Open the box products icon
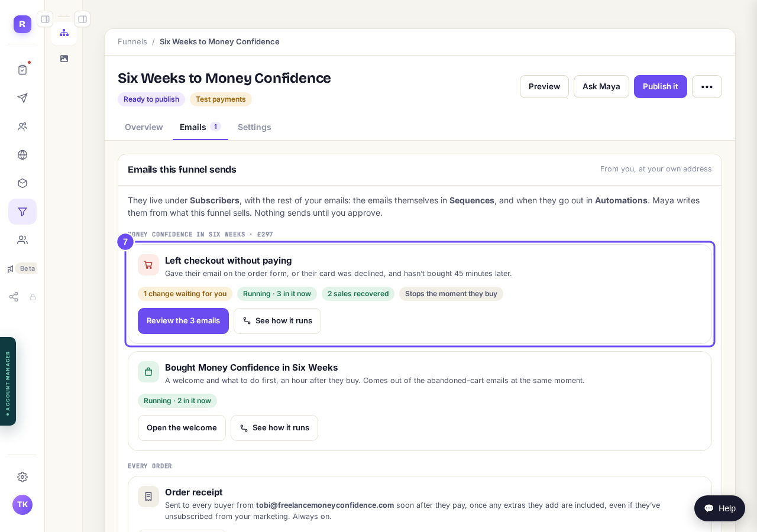The height and width of the screenshot is (532, 757). point(22,183)
